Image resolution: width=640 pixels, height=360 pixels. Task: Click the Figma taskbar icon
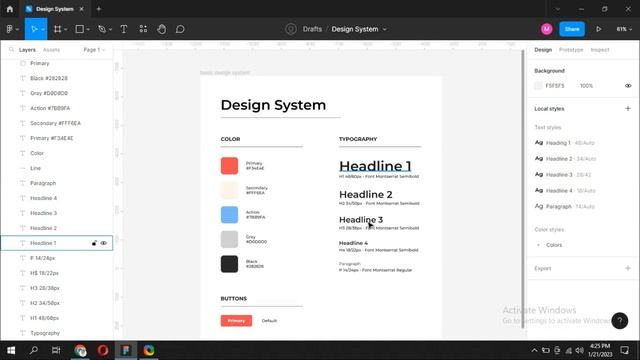(x=126, y=350)
